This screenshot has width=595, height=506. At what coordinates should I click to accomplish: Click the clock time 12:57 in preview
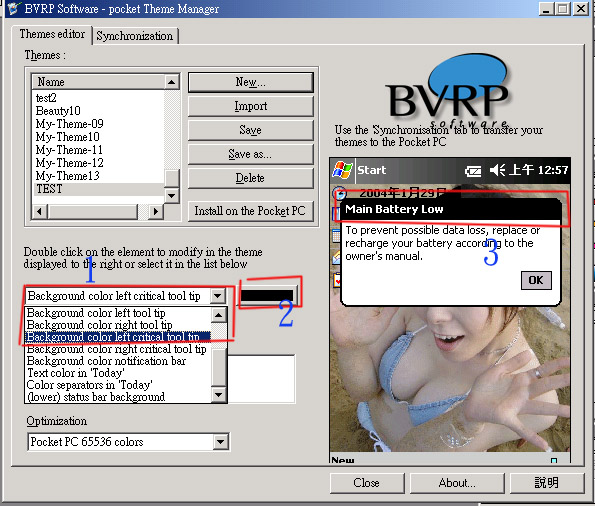pos(553,170)
